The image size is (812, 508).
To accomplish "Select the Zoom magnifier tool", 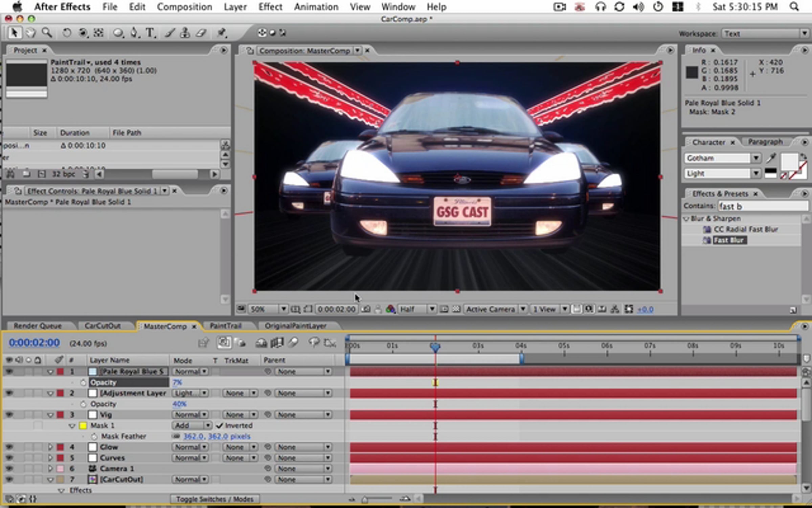I will [x=47, y=33].
